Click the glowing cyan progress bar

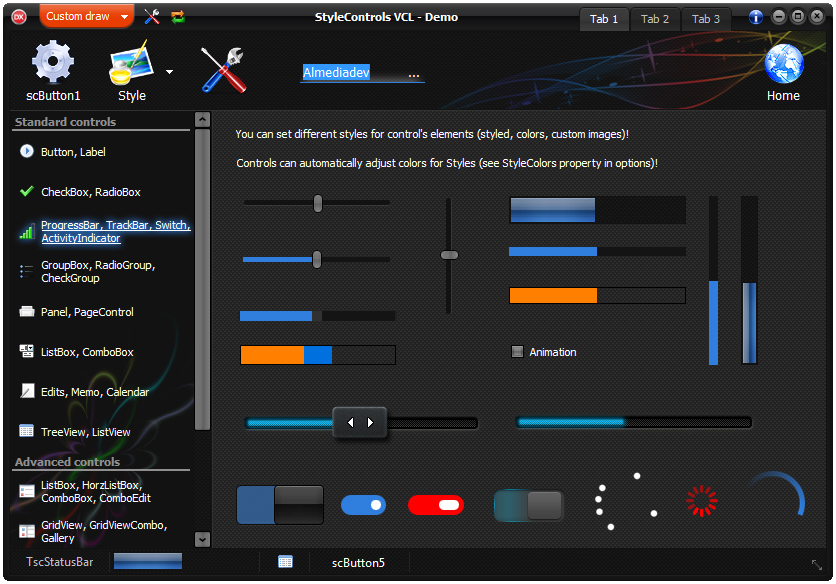(x=634, y=422)
